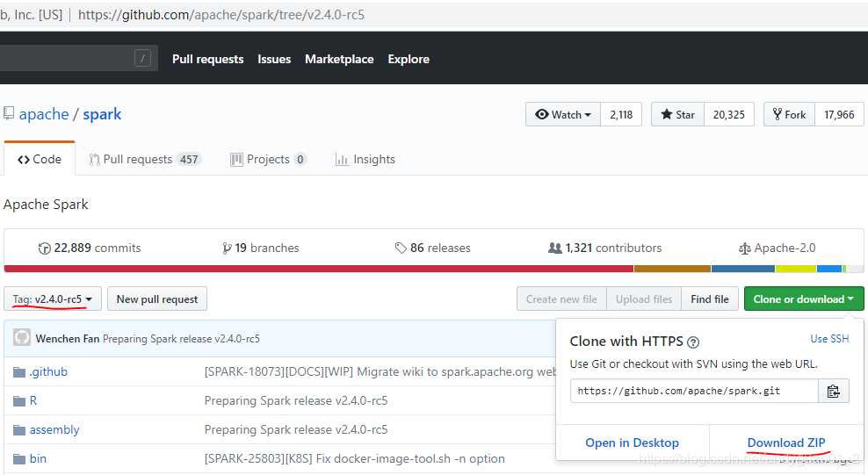This screenshot has width=868, height=475.
Task: Click the R folder icon
Action: tap(19, 401)
